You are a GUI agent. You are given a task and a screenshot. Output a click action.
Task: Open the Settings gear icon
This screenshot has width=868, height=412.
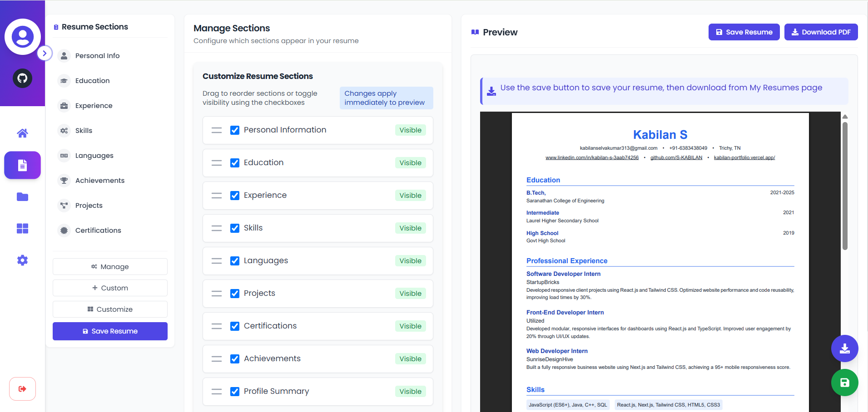point(22,260)
